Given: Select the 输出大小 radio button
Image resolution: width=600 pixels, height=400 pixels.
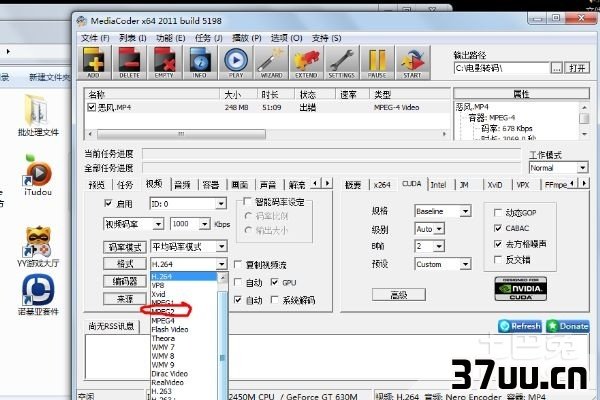Looking at the screenshot, I should (248, 230).
